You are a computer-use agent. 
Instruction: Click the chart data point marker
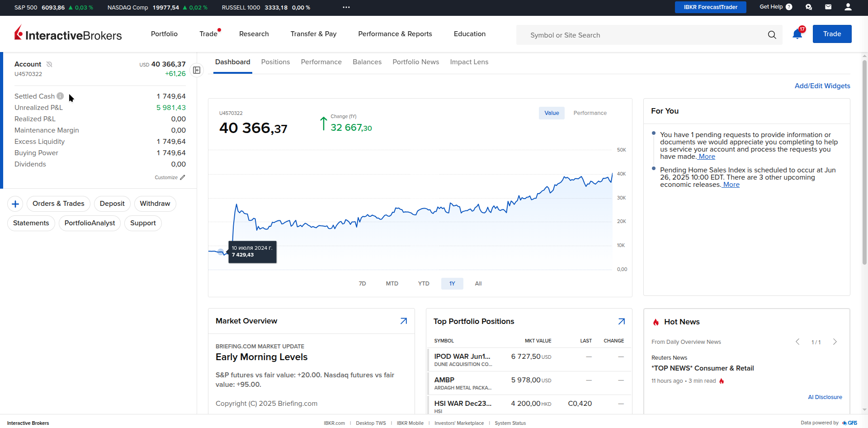pos(221,252)
